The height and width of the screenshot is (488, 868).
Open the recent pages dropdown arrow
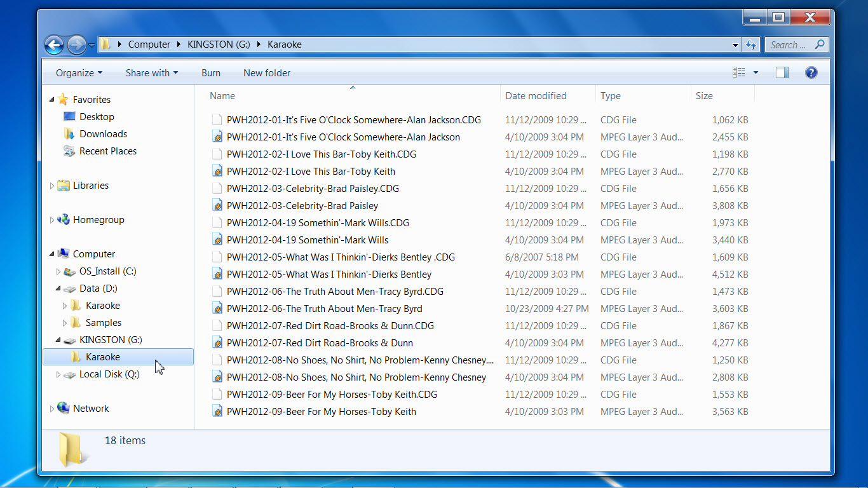coord(92,44)
